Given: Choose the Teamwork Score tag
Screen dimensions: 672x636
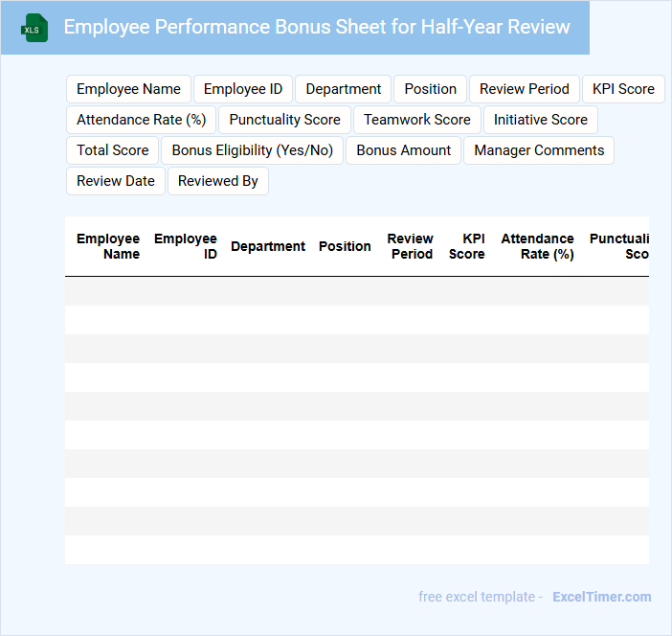Looking at the screenshot, I should click(x=417, y=120).
